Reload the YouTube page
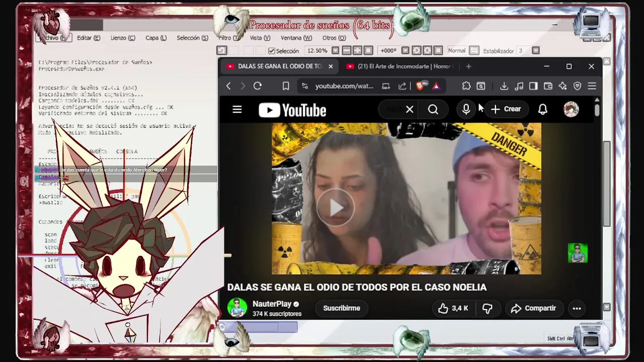644x362 pixels. click(258, 86)
